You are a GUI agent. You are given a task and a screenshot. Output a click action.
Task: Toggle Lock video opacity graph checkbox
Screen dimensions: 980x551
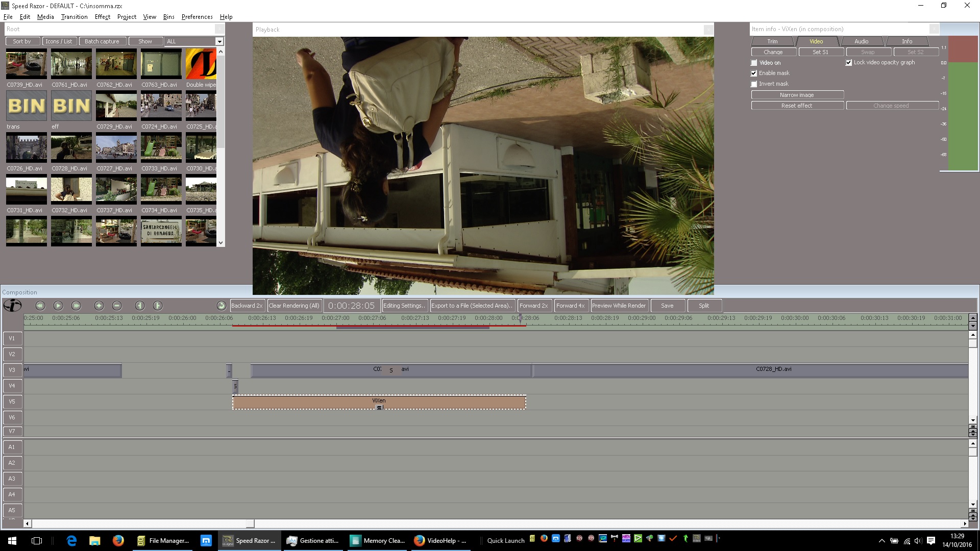click(x=849, y=63)
